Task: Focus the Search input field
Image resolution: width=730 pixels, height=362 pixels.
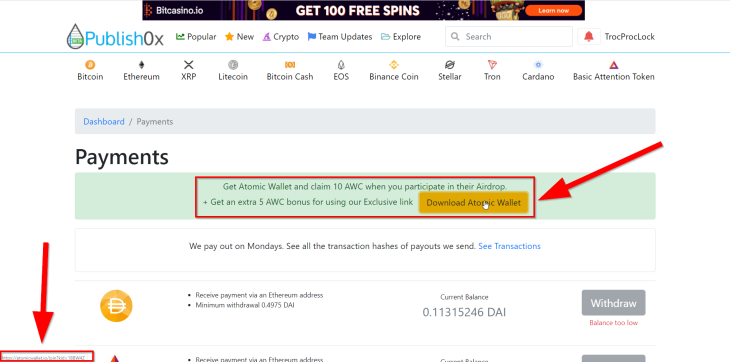Action: pyautogui.click(x=509, y=36)
